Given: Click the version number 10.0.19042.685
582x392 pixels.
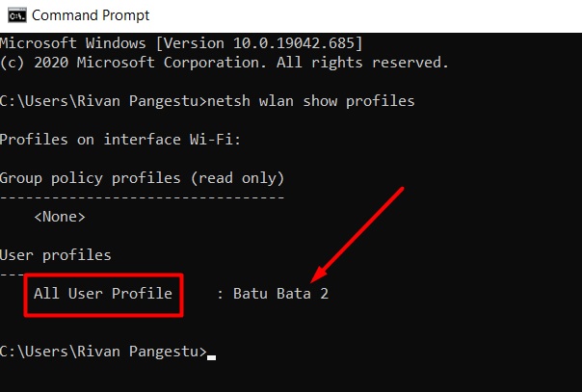Looking at the screenshot, I should coord(294,43).
